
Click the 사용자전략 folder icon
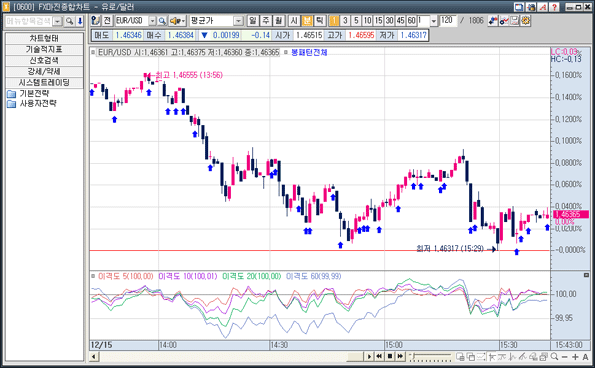tap(11, 104)
